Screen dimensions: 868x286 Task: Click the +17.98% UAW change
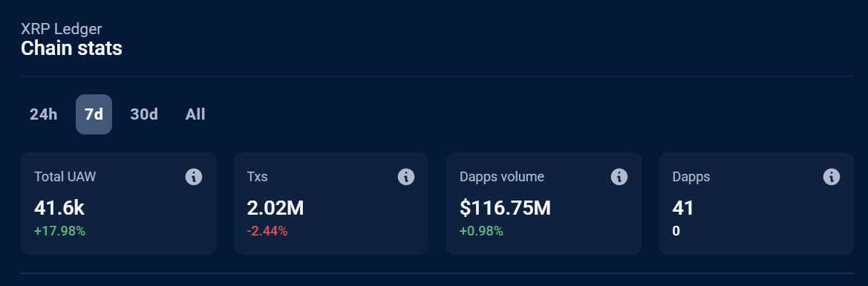[60, 231]
